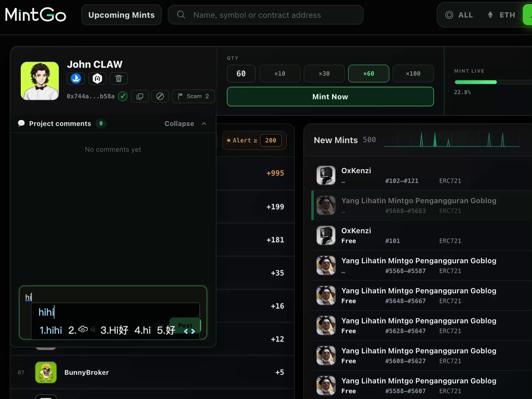The height and width of the screenshot is (399, 532).
Task: Select the ×100 quantity preset
Action: click(413, 74)
